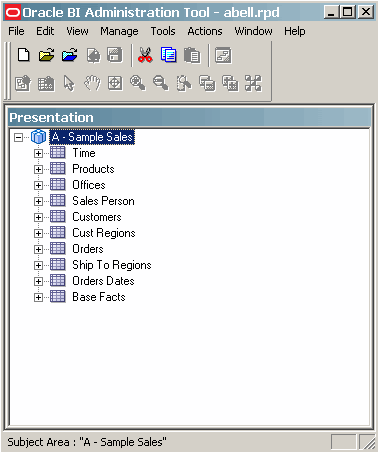Expand the Ship To Regions table

pos(38,265)
